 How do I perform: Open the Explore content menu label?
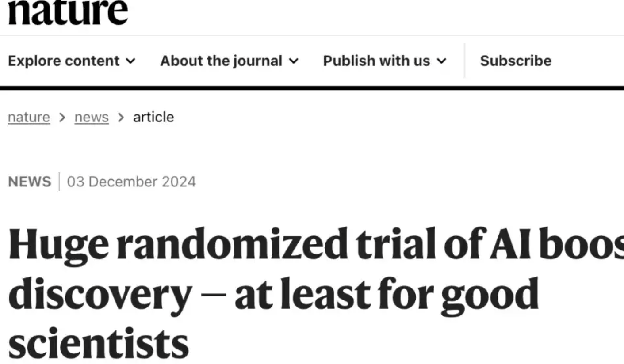coord(64,61)
